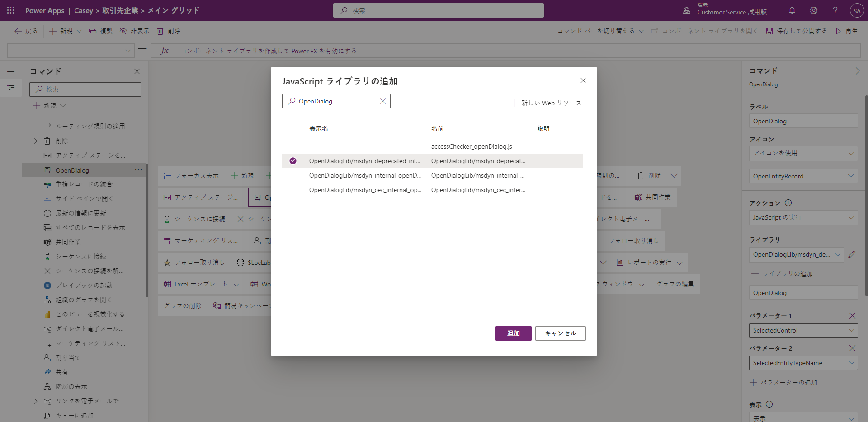
Task: Expand 新規 dropdown arrow in top toolbar
Action: click(x=79, y=31)
